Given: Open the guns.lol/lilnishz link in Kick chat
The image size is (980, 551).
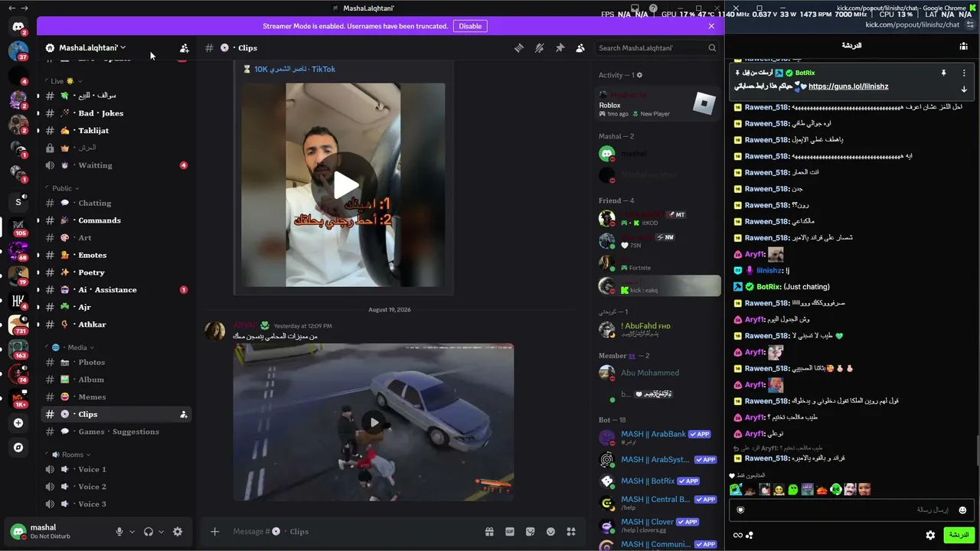Looking at the screenshot, I should click(848, 86).
